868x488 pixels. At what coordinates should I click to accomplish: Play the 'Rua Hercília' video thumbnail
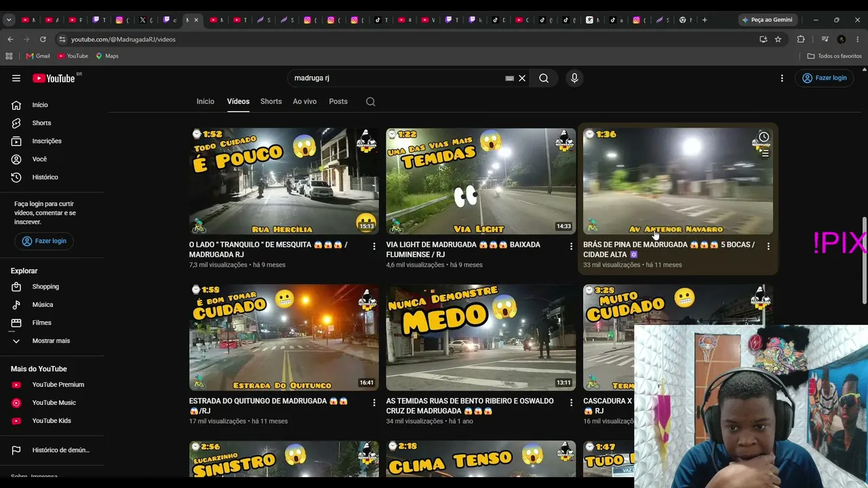284,181
